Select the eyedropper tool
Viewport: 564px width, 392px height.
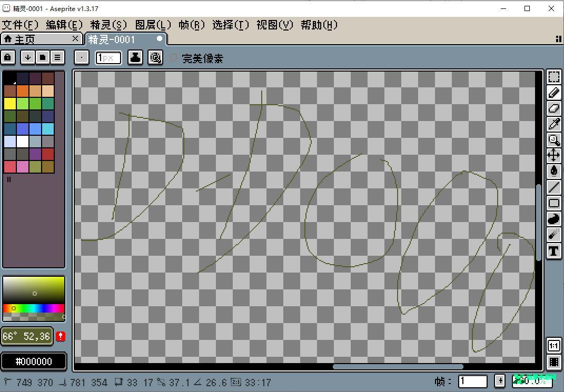pos(554,124)
